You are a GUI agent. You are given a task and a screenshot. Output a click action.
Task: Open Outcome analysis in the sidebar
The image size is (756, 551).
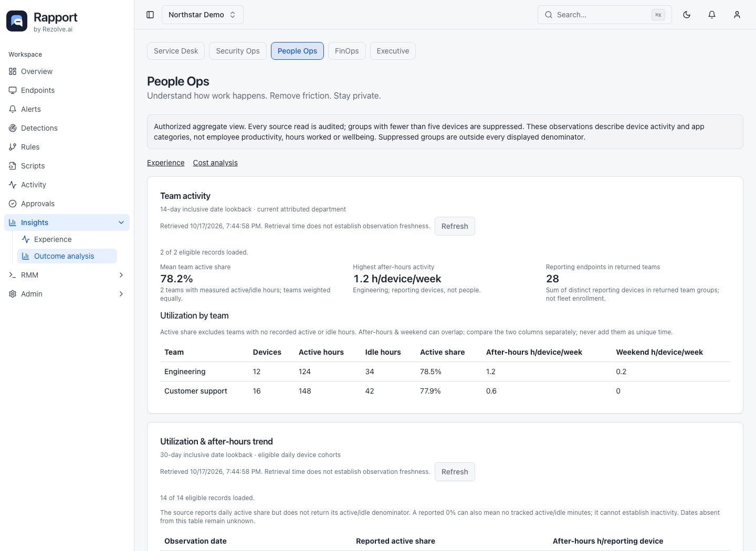(67, 256)
